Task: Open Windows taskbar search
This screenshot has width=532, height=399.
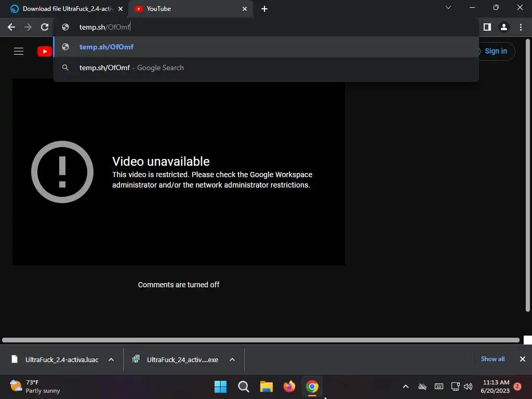Action: point(244,387)
